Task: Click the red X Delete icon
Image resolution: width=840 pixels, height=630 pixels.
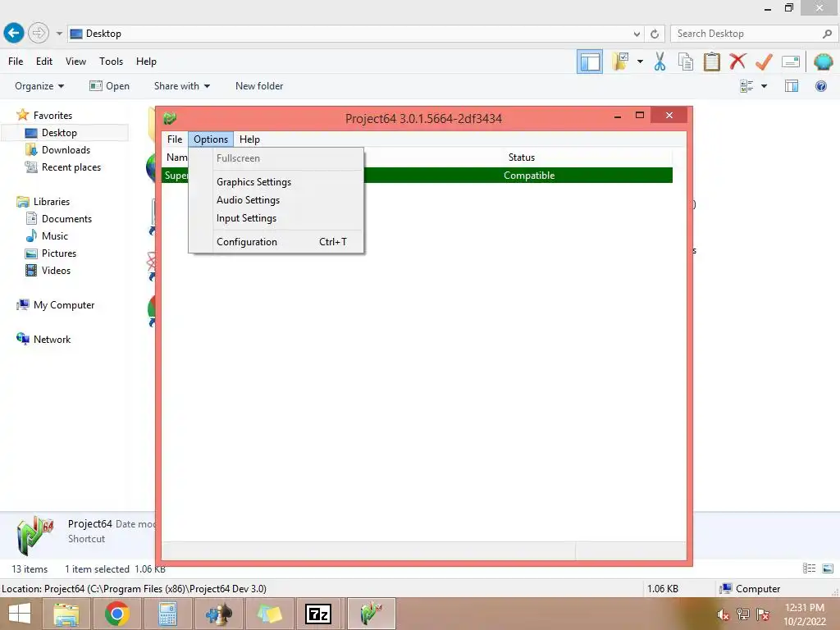Action: pyautogui.click(x=737, y=61)
